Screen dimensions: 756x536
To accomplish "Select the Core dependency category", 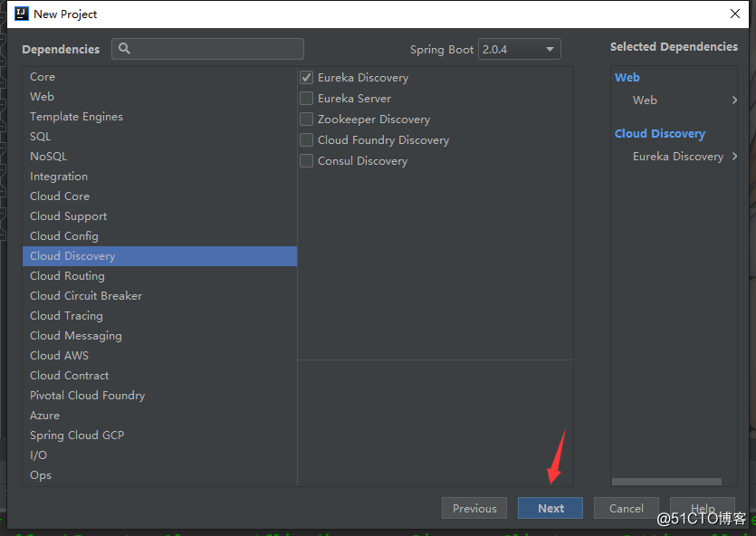I will (159, 77).
